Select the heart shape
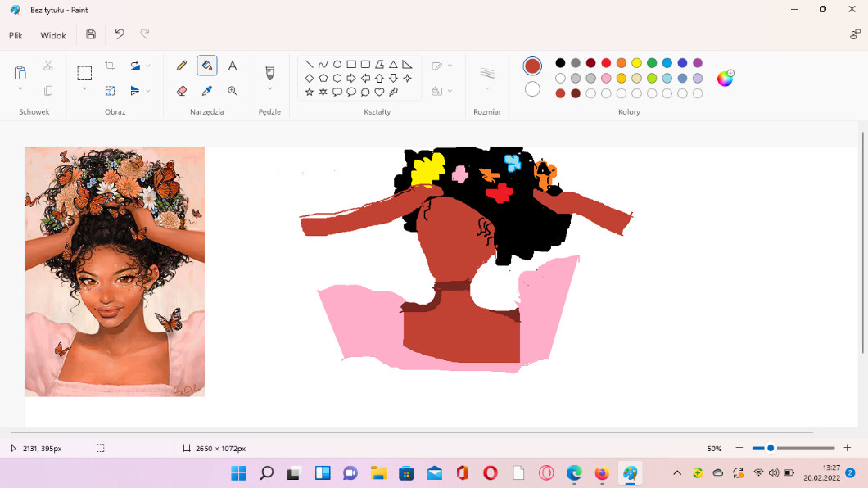The image size is (868, 488). [379, 92]
